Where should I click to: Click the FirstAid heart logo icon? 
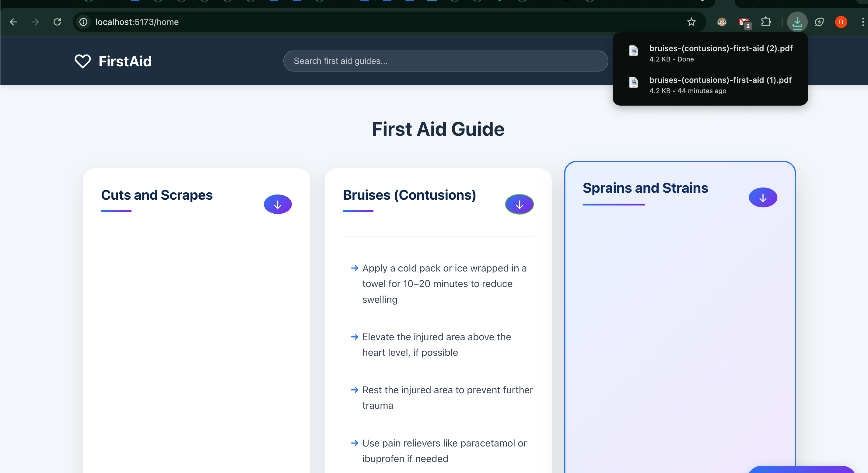coord(82,61)
